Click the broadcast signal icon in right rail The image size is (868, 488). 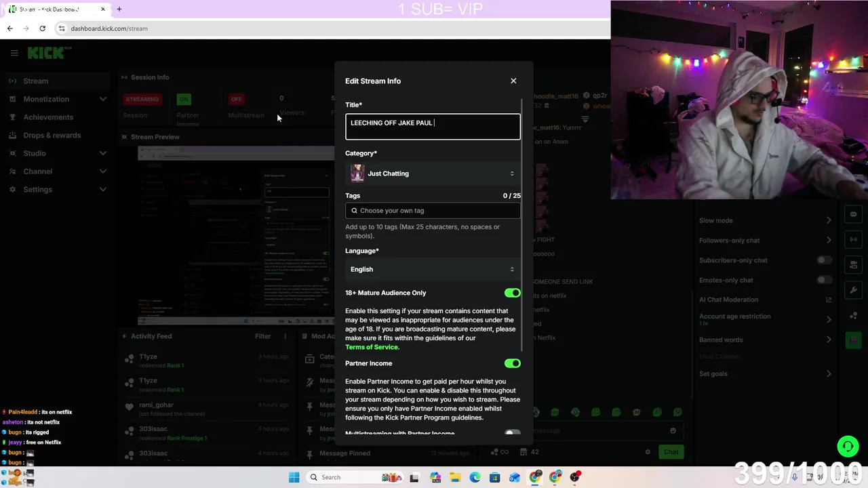click(x=853, y=239)
